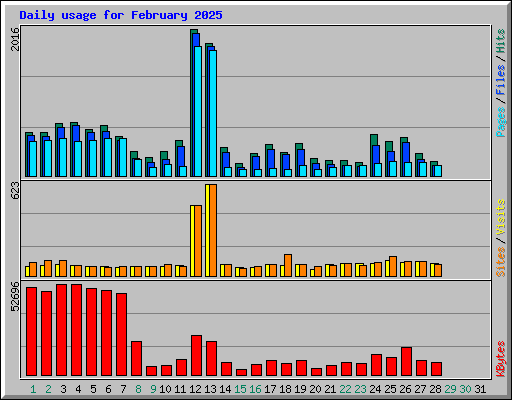Select the orange sites bar for day 25

393,266
